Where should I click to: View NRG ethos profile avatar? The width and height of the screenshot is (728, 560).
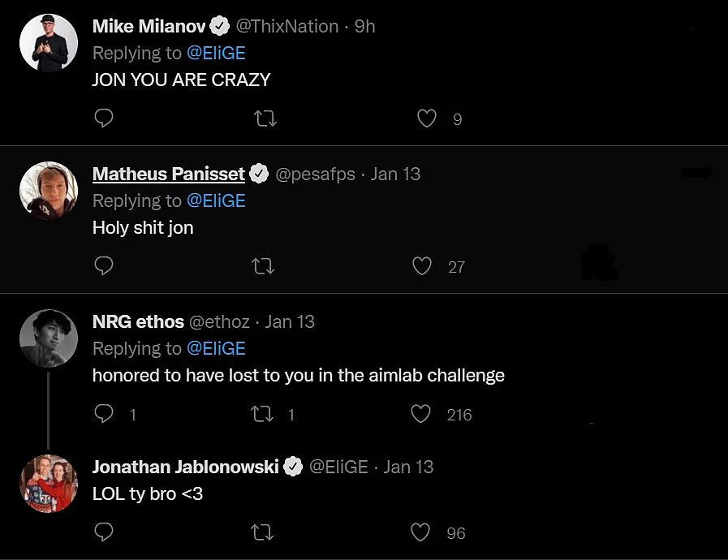coord(49,338)
